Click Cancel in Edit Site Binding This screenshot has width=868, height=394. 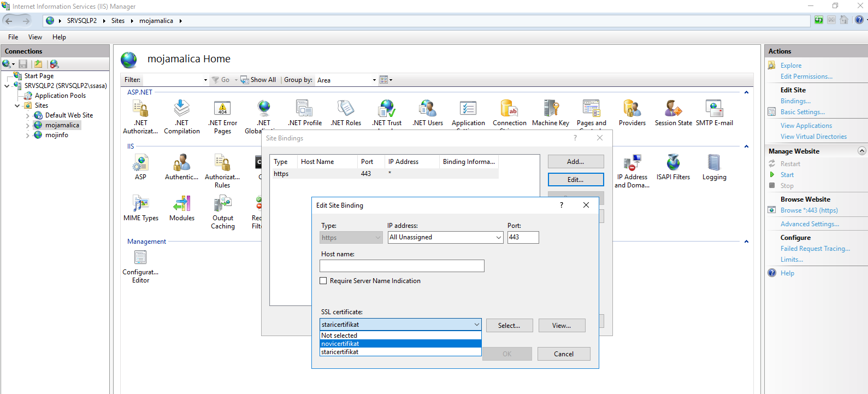pos(564,354)
